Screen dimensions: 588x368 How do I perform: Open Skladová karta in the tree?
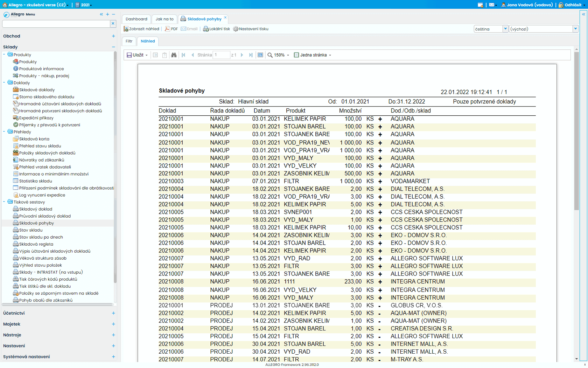[x=34, y=139]
